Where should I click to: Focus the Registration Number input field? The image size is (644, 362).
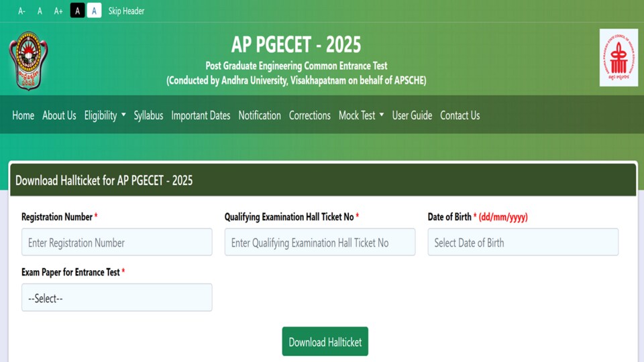(117, 242)
